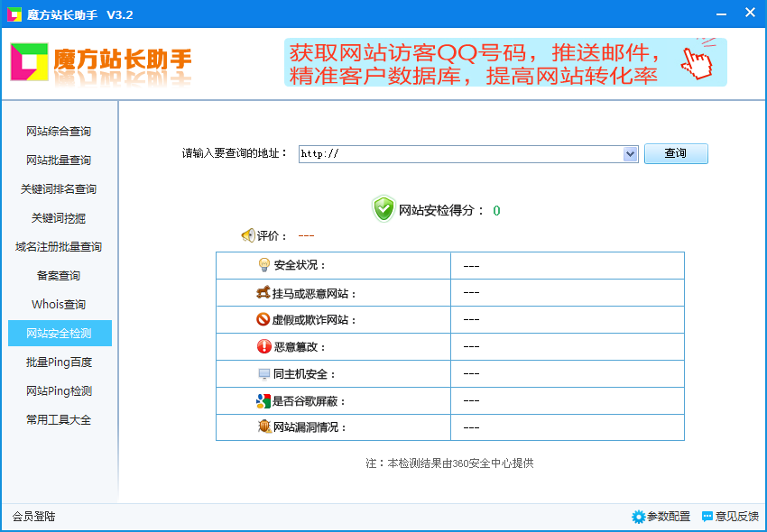Open the 网站综合查询 section

(59, 131)
